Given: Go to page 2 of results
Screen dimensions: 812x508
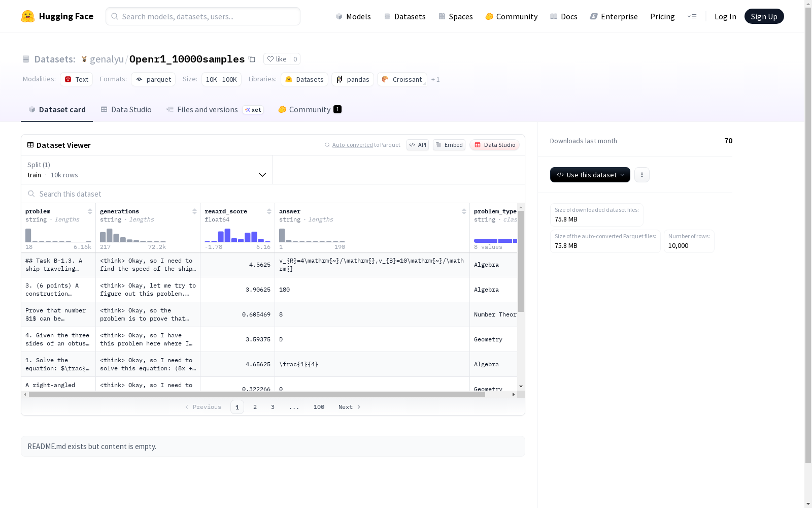Looking at the screenshot, I should (x=255, y=407).
